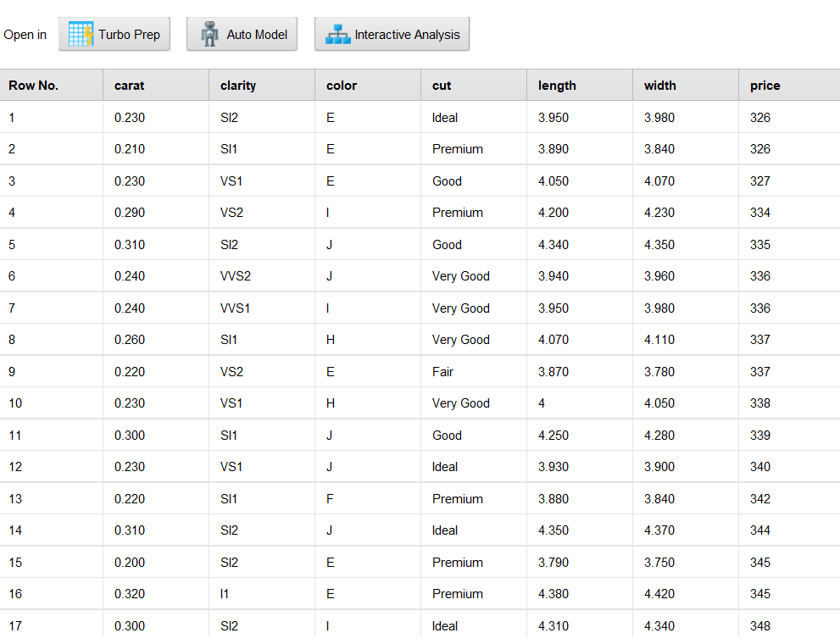This screenshot has width=840, height=644.
Task: Select row number 10 cell
Action: (52, 403)
